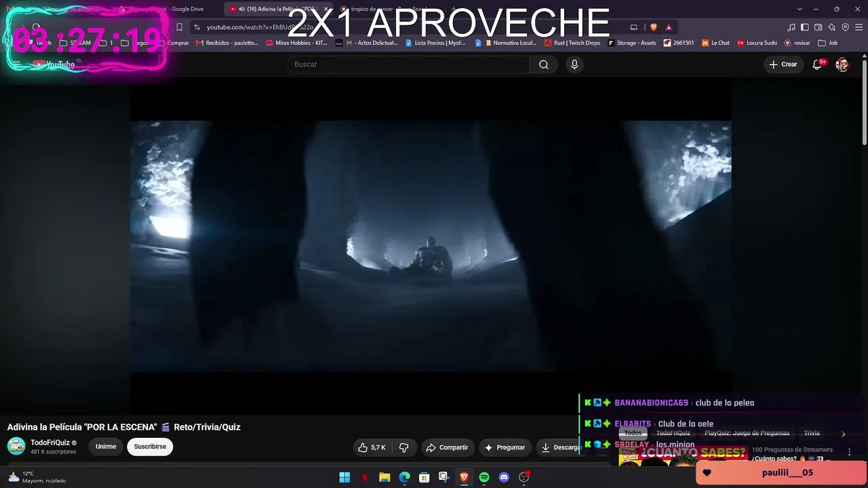
Task: Select the Adivina la Película YouTube tab
Action: click(278, 9)
